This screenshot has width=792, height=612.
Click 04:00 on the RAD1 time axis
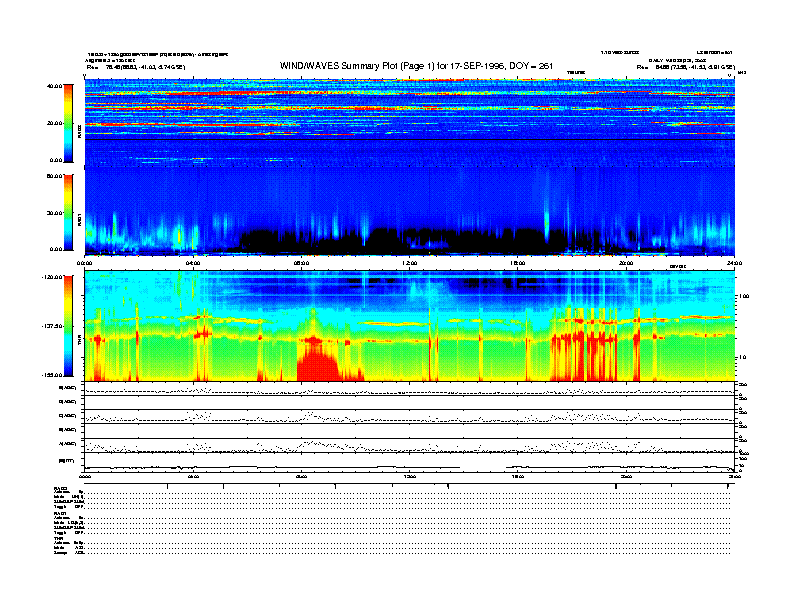coord(193,263)
